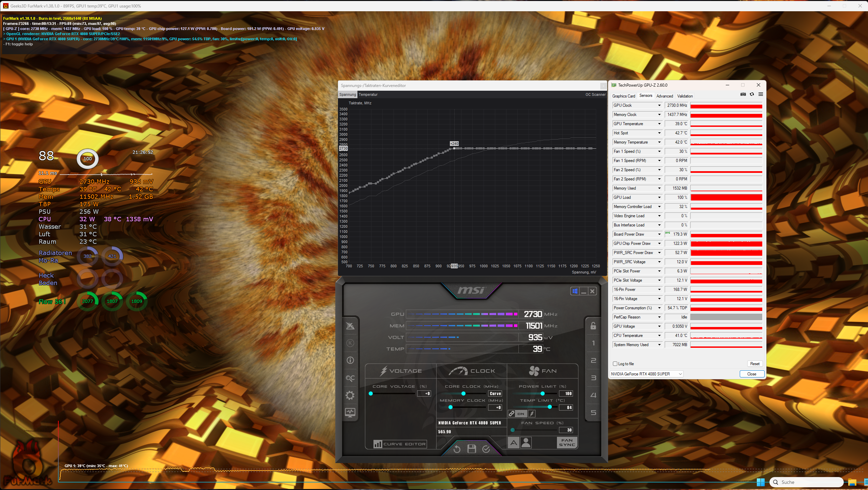Click GPU-Z refresh sensors icon
The width and height of the screenshot is (868, 490).
click(752, 94)
